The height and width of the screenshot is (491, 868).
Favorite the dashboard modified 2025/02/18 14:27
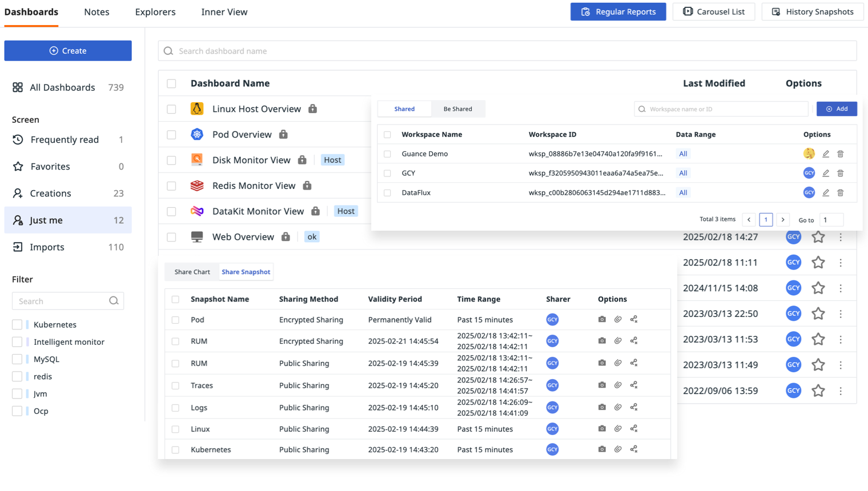click(818, 236)
